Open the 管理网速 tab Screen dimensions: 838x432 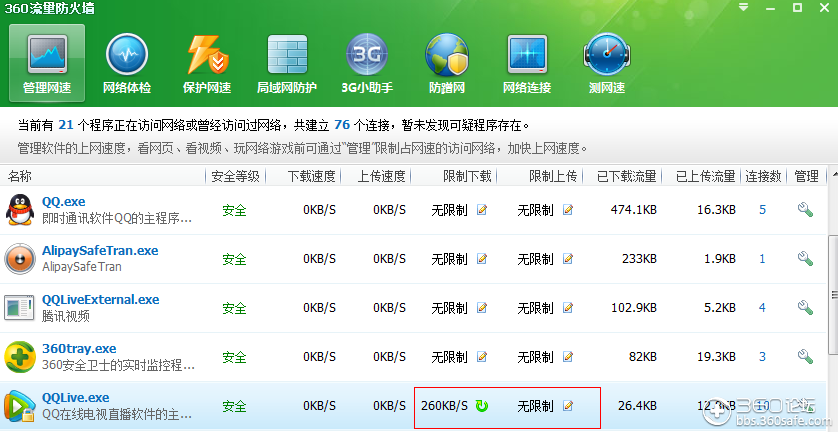pos(47,63)
